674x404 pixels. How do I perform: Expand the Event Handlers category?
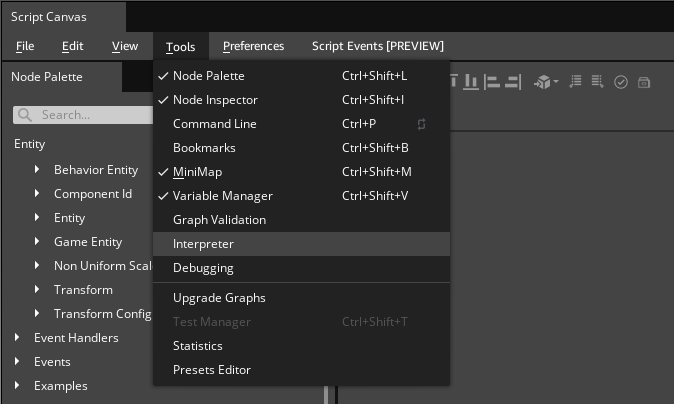tap(18, 338)
